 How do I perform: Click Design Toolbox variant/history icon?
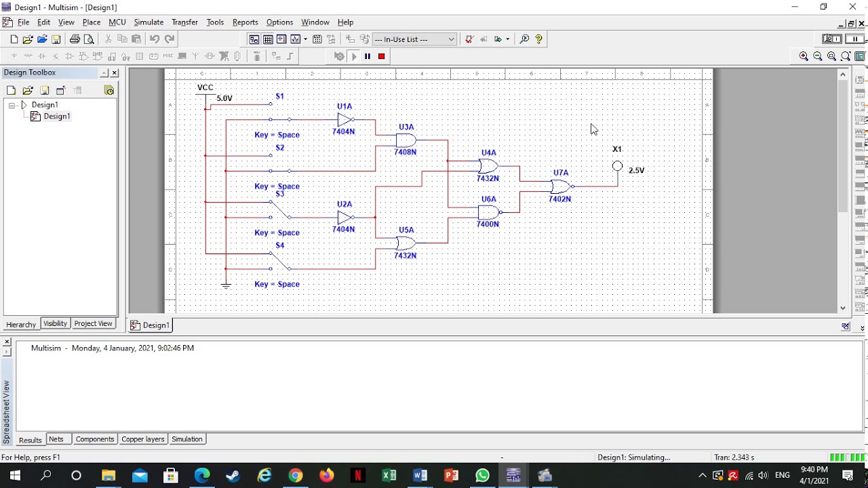tap(109, 90)
